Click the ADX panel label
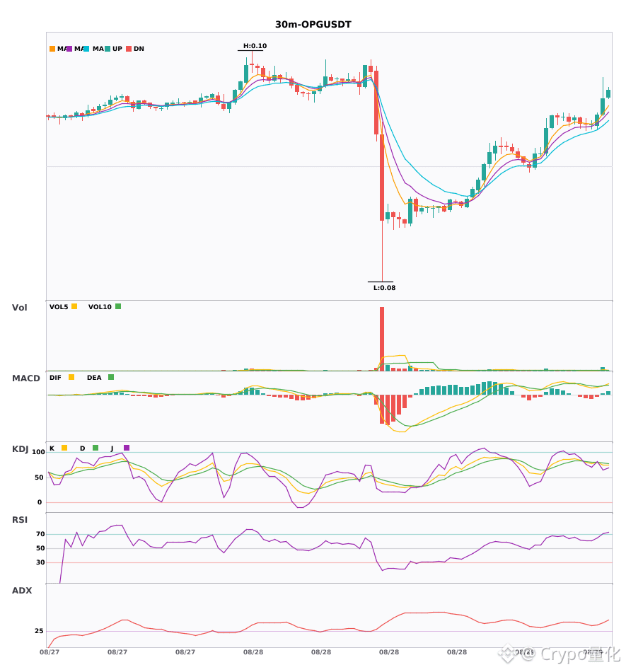 coord(22,591)
